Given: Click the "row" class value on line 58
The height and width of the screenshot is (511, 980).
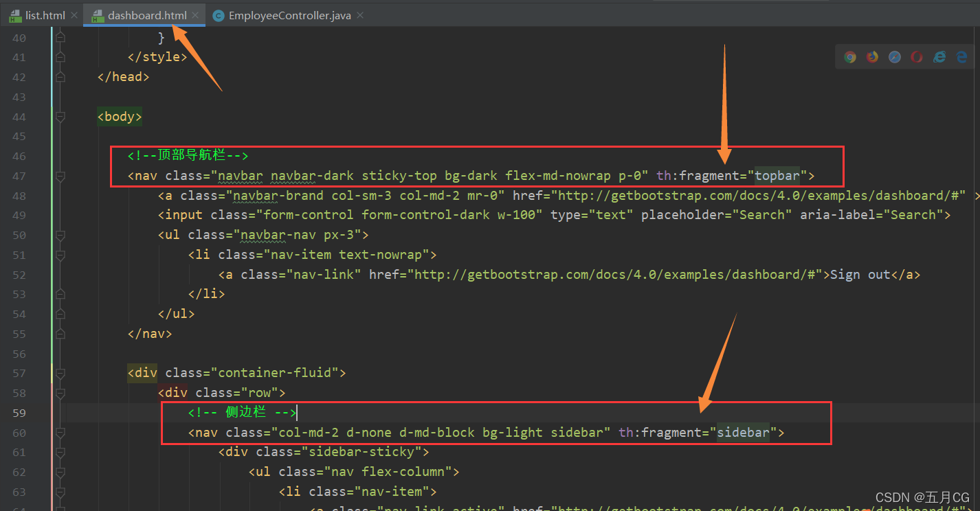Looking at the screenshot, I should 260,393.
